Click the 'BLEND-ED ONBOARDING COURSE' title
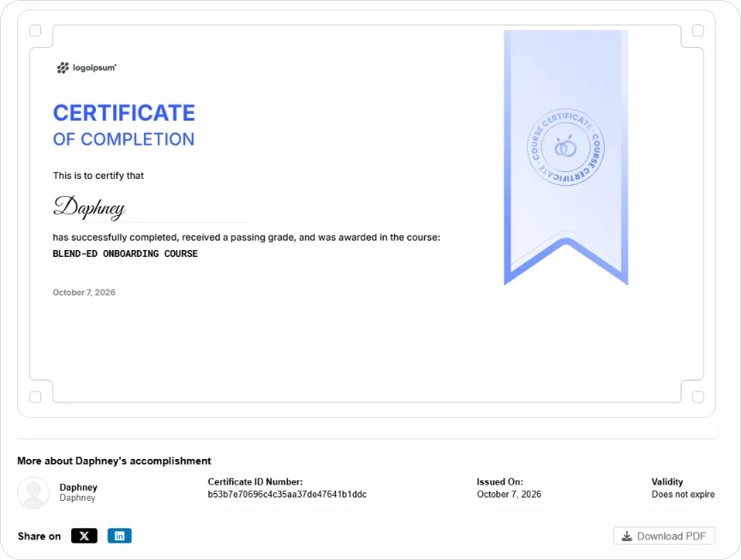 [x=125, y=253]
